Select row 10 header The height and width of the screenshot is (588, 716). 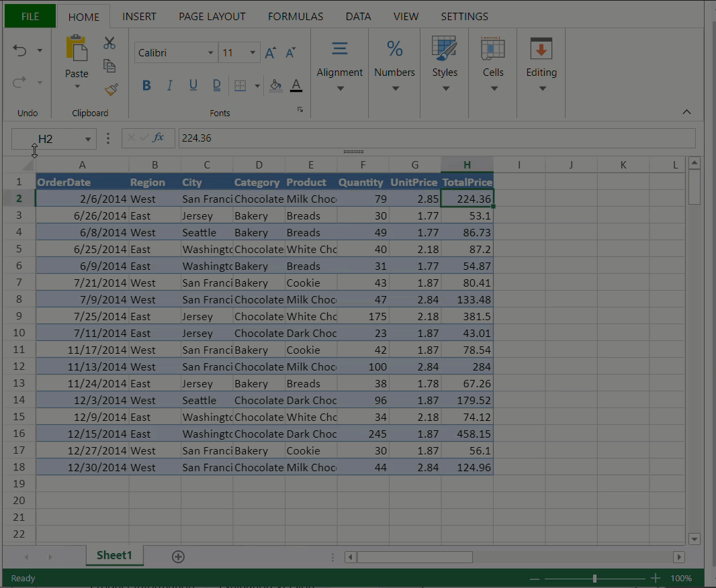pyautogui.click(x=19, y=333)
